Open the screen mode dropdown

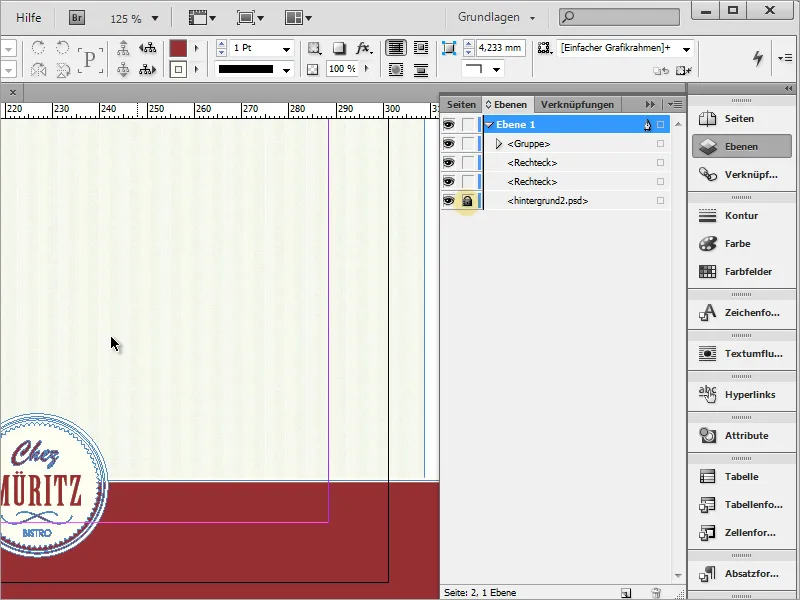tap(250, 18)
